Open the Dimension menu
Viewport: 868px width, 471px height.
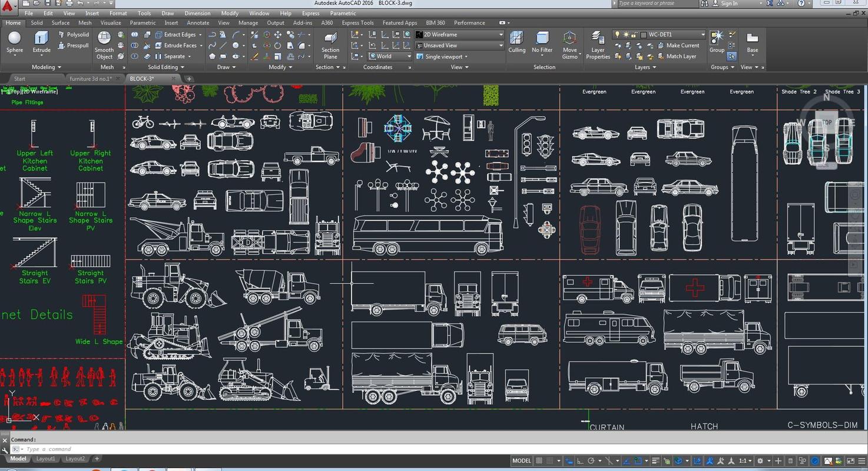197,13
